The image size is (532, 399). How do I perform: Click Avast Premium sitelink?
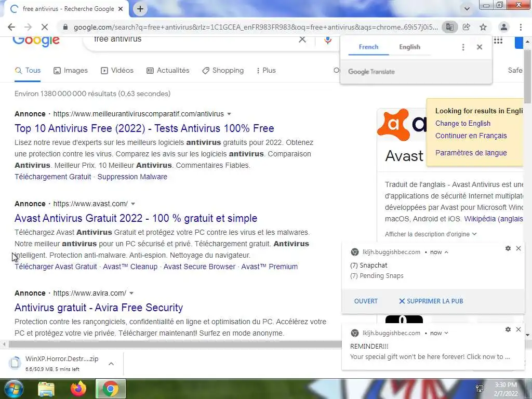[270, 267]
